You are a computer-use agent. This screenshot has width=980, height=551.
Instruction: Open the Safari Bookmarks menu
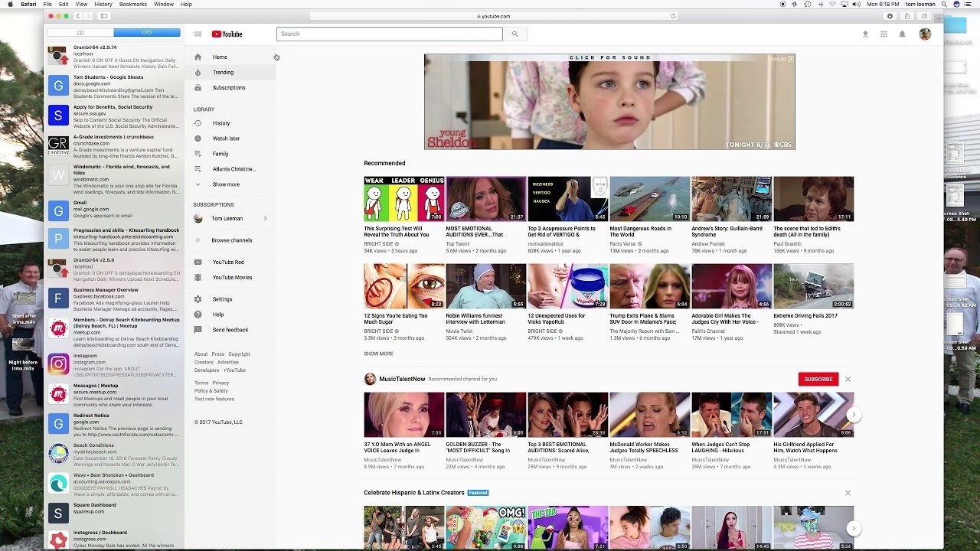click(x=133, y=4)
